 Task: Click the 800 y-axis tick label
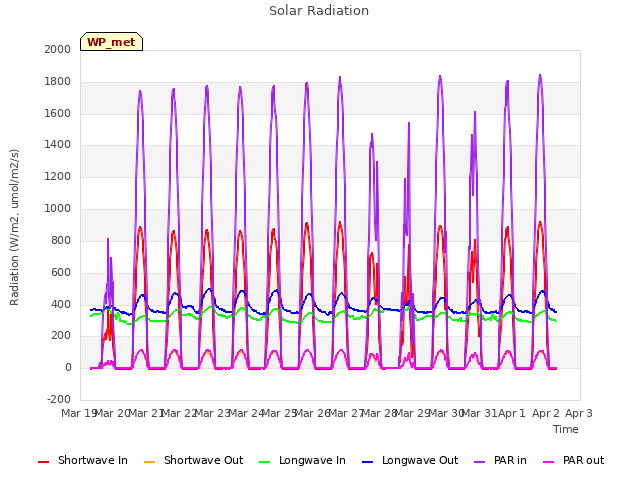click(61, 240)
